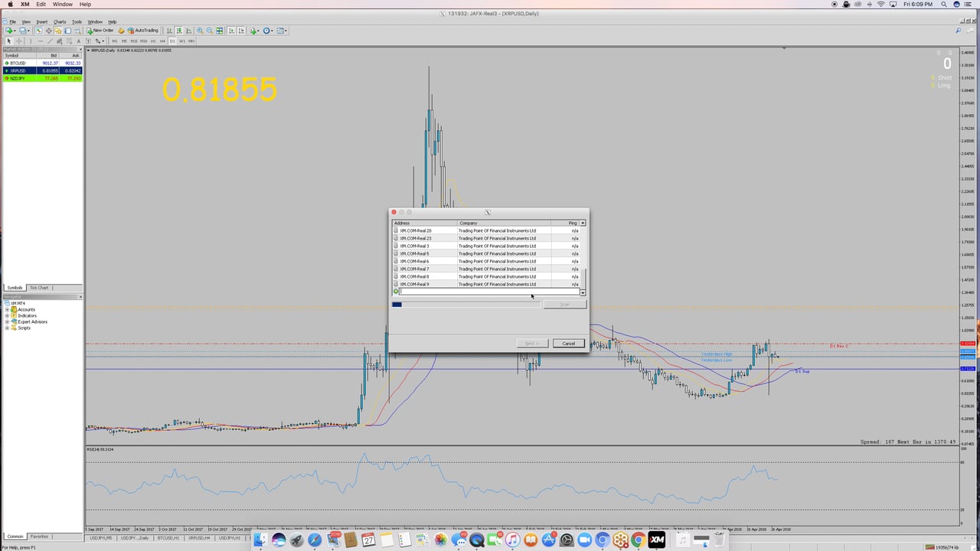980x551 pixels.
Task: Open the profiles toolbar icon
Action: tap(22, 31)
